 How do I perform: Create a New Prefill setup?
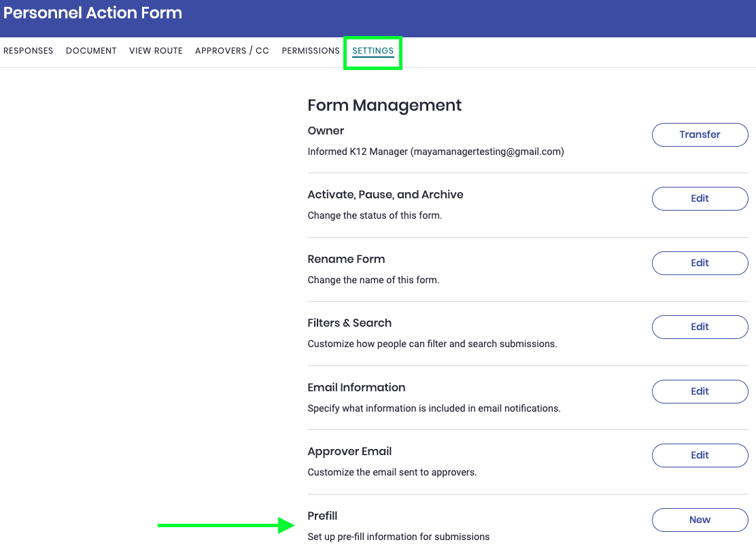700,520
